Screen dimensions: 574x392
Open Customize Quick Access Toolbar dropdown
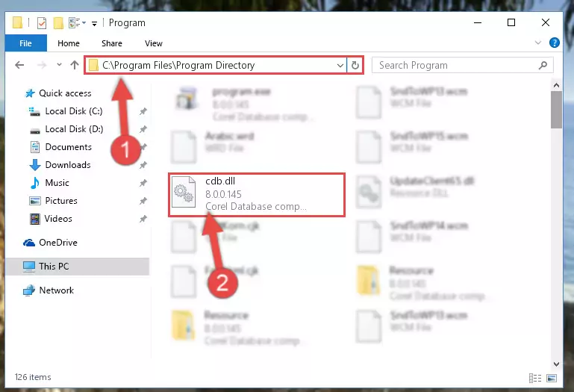click(95, 24)
